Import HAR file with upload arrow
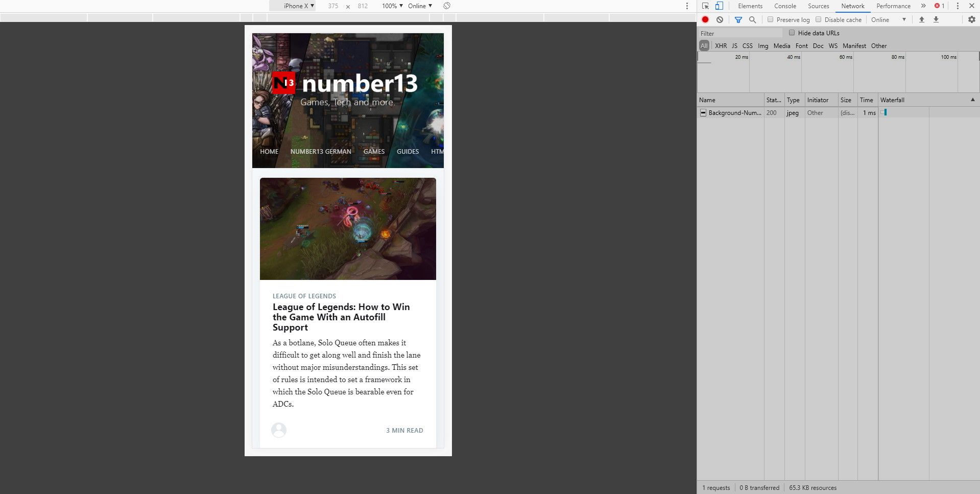 (x=922, y=19)
